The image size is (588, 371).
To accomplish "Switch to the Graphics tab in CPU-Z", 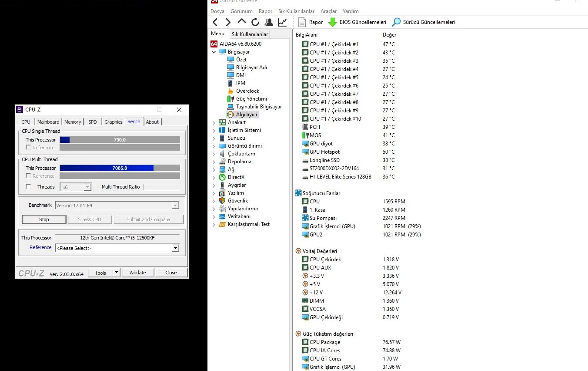I will [114, 122].
